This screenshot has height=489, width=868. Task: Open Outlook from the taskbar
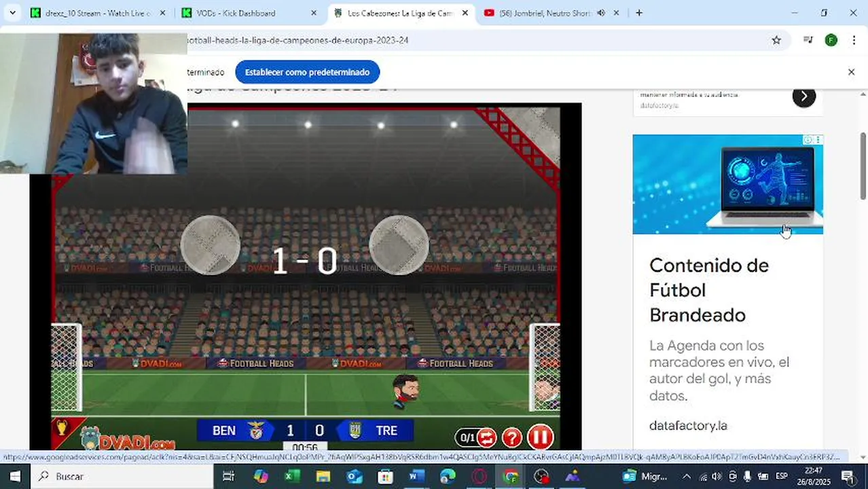pyautogui.click(x=355, y=476)
